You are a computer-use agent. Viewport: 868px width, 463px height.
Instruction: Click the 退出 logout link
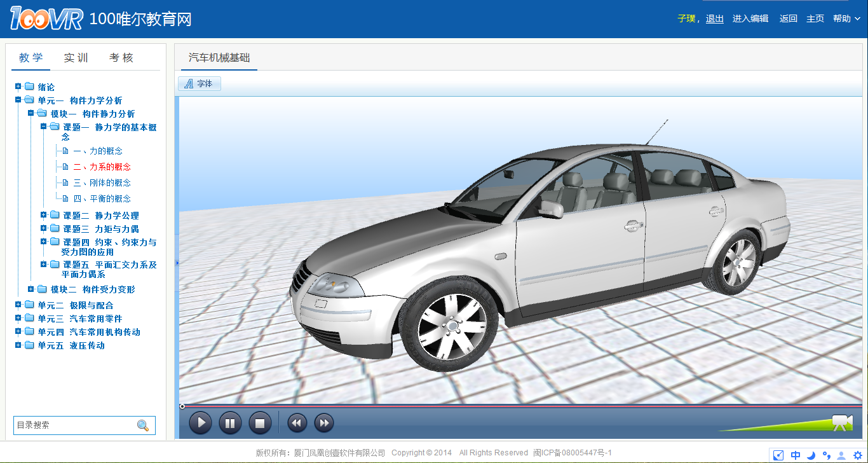(715, 18)
